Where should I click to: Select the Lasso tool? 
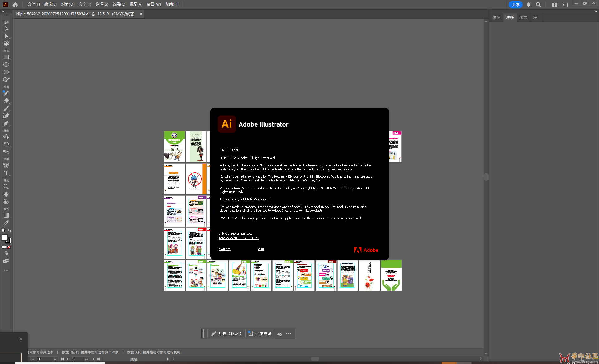click(6, 44)
